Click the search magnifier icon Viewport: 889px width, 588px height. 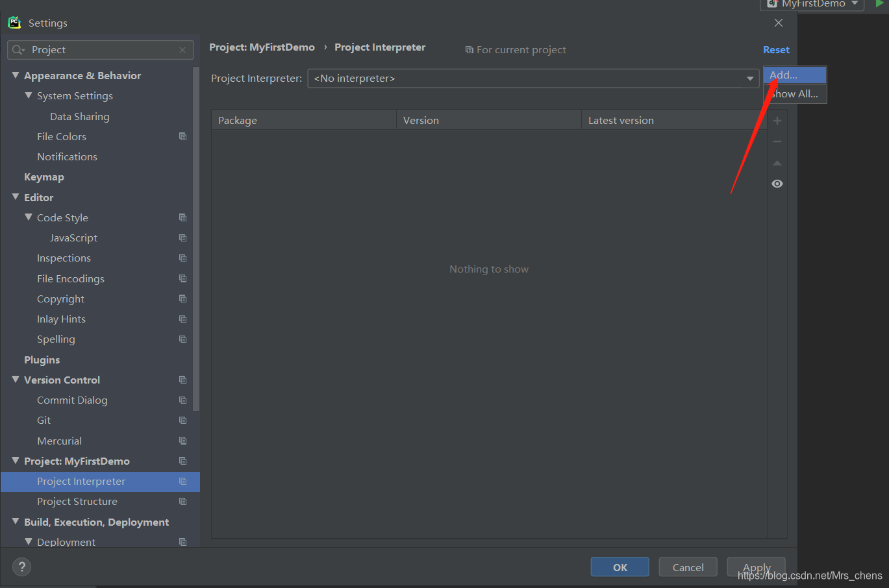(18, 50)
